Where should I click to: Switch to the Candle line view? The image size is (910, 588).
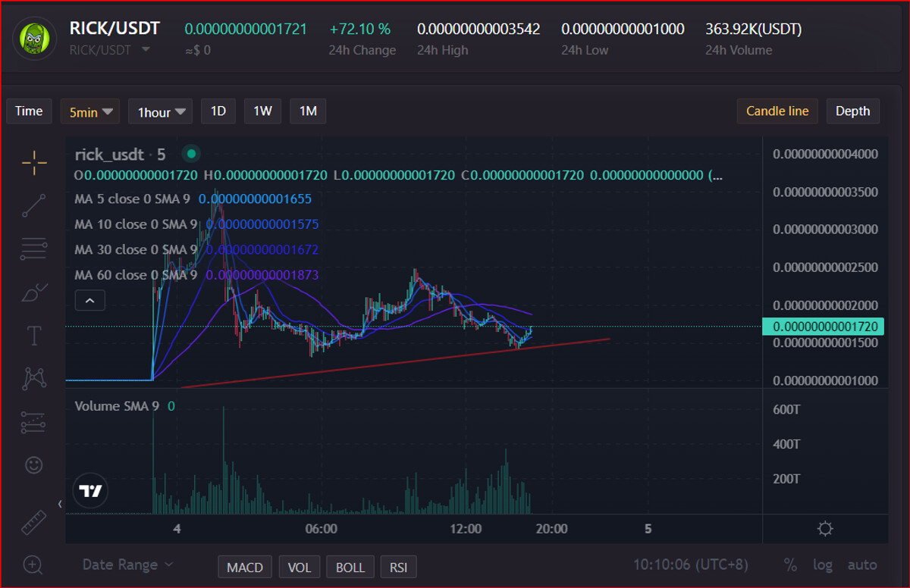click(x=777, y=111)
